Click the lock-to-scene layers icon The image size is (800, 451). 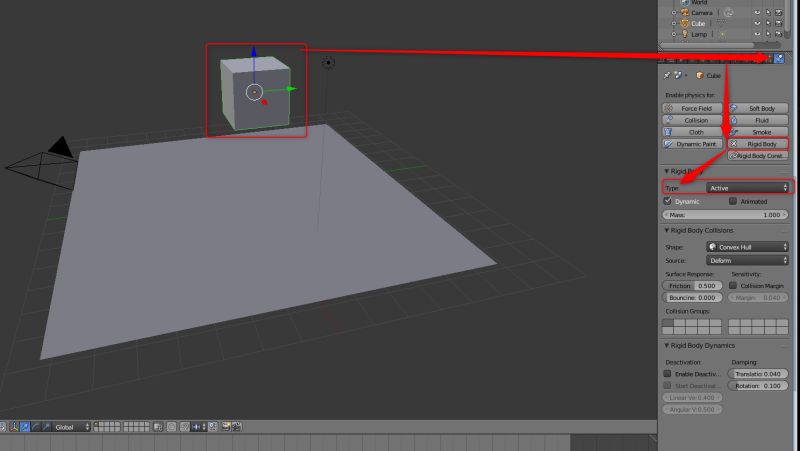[158, 427]
